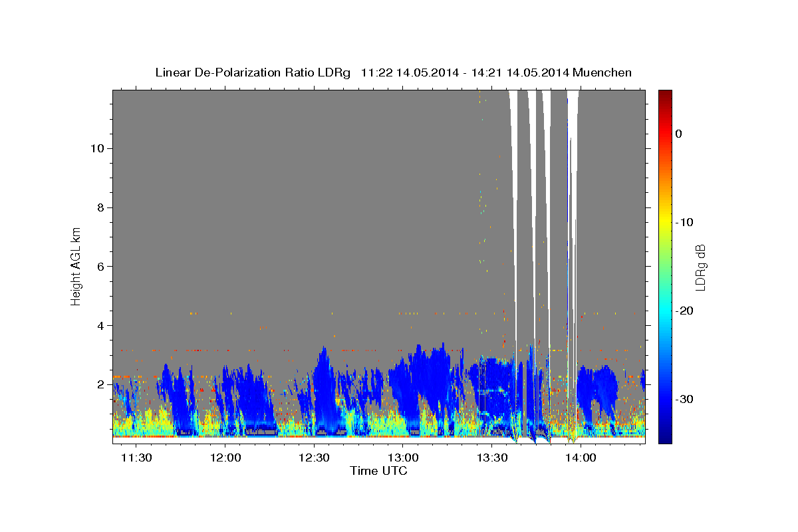This screenshot has width=798, height=532.
Task: Click the start time '11:22 14.05.2014' in title
Action: click(x=409, y=72)
